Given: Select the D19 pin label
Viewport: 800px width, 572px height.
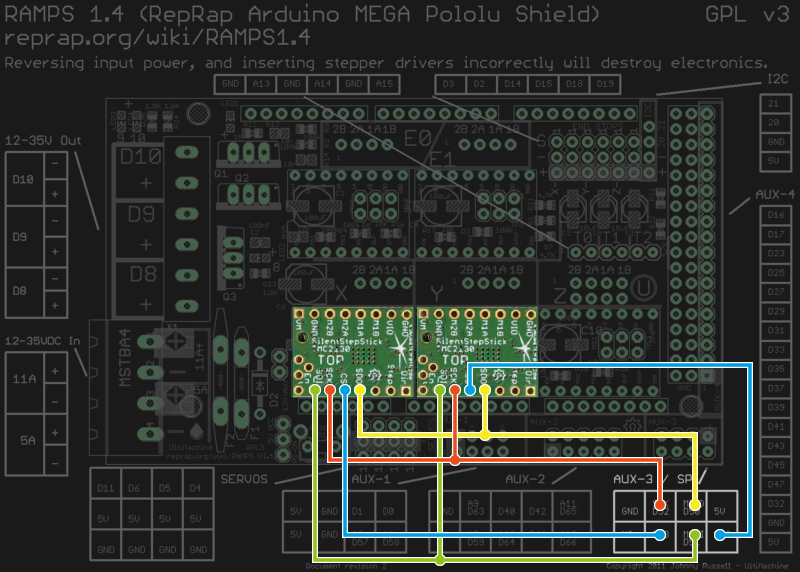Looking at the screenshot, I should [605, 84].
